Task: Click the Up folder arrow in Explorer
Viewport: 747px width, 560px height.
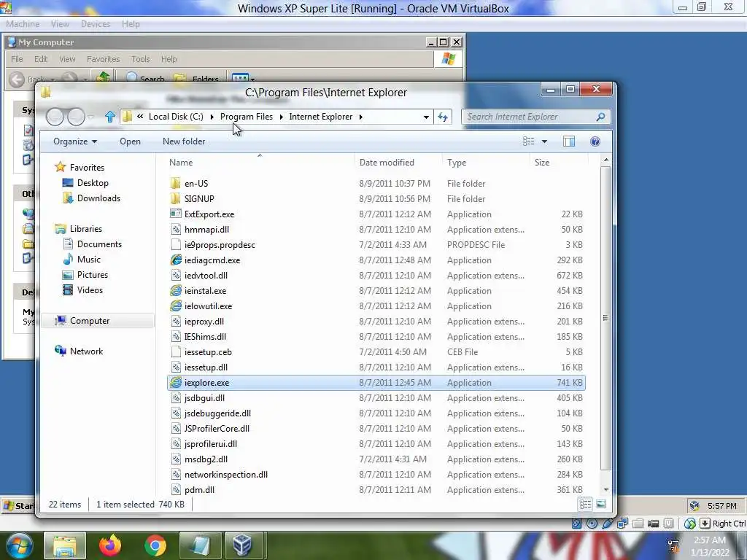Action: tap(110, 117)
